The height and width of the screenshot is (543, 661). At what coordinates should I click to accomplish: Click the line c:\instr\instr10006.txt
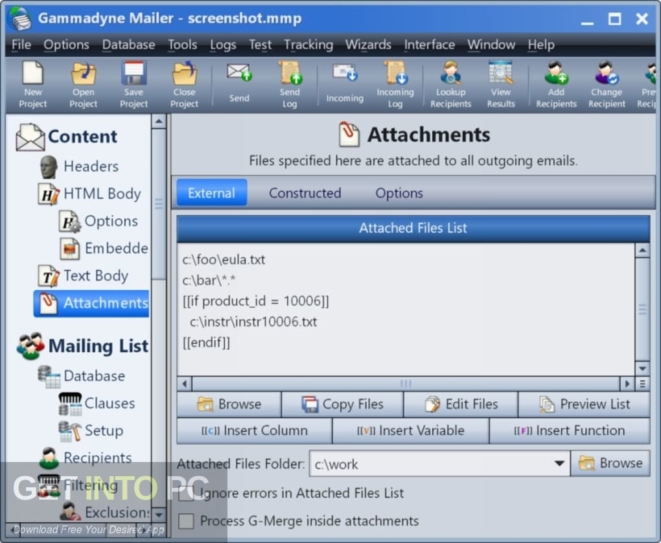coord(253,322)
